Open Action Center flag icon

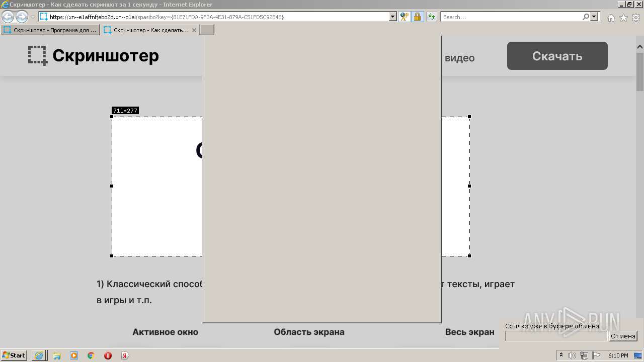pyautogui.click(x=596, y=355)
